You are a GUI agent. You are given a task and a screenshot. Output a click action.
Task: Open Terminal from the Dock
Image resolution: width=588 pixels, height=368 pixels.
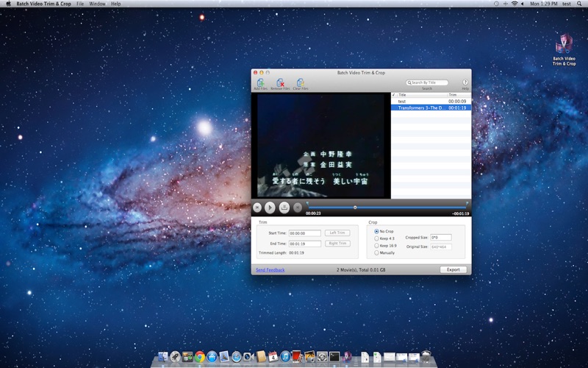(x=334, y=357)
